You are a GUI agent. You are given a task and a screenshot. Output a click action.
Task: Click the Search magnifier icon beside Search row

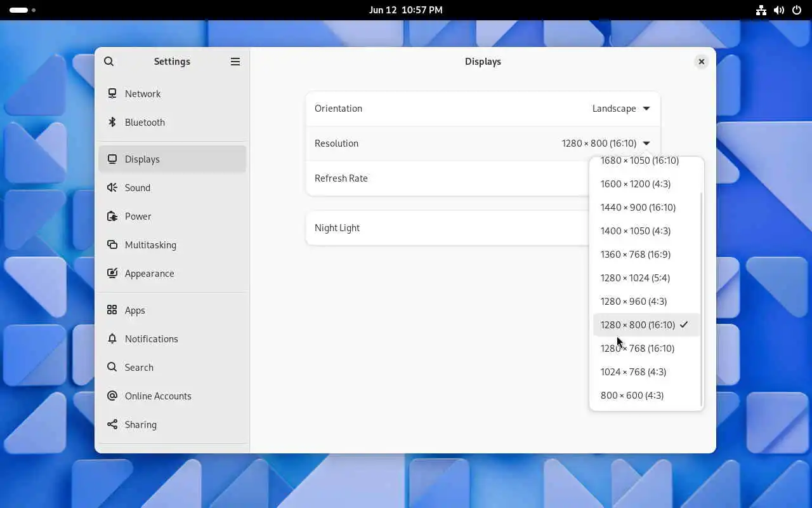[x=112, y=367]
